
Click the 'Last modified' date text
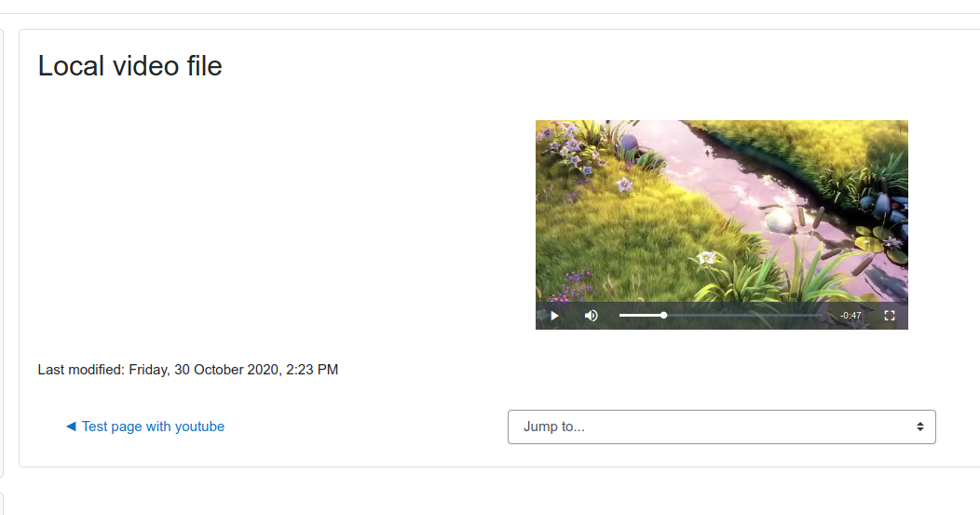click(188, 370)
